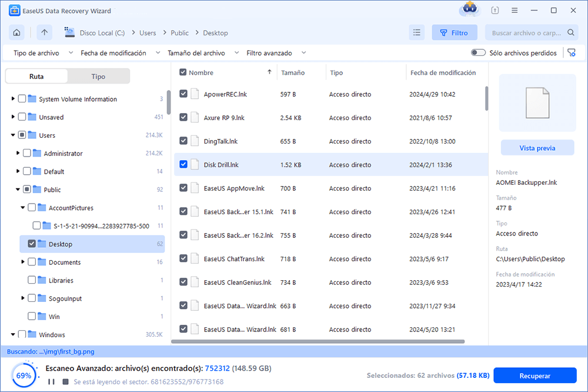Switch to the Tipo tab
588x392 pixels.
tap(98, 77)
